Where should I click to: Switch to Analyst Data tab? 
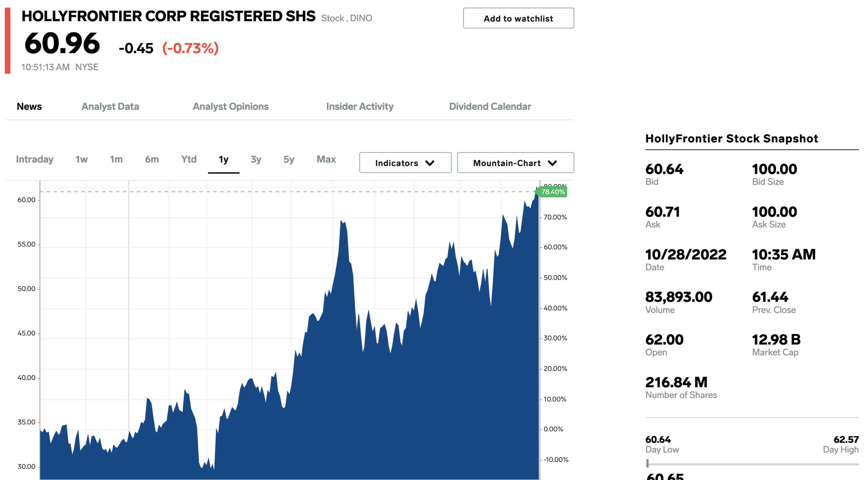[x=110, y=106]
